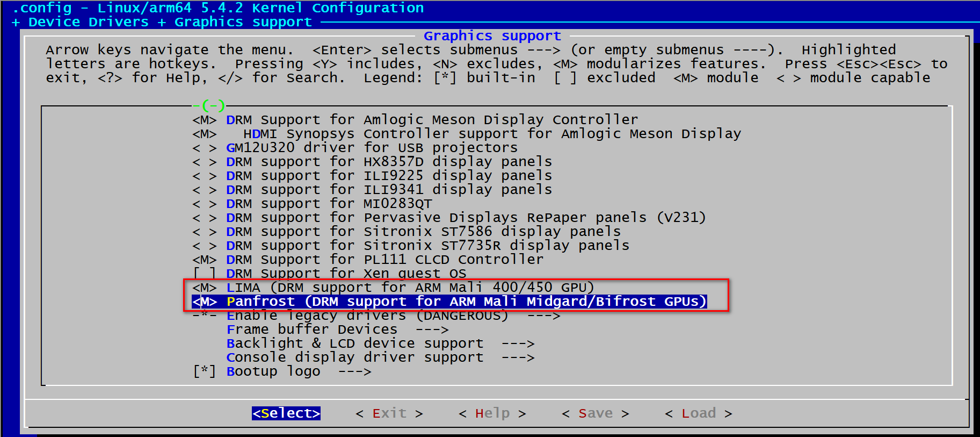Click Console display driver support entry
The height and width of the screenshot is (437, 980).
point(355,357)
